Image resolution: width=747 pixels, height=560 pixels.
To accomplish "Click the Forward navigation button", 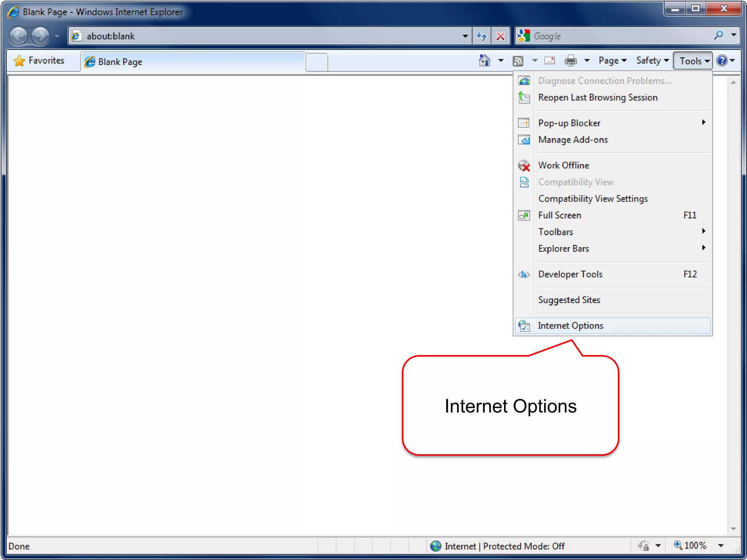I will point(40,36).
